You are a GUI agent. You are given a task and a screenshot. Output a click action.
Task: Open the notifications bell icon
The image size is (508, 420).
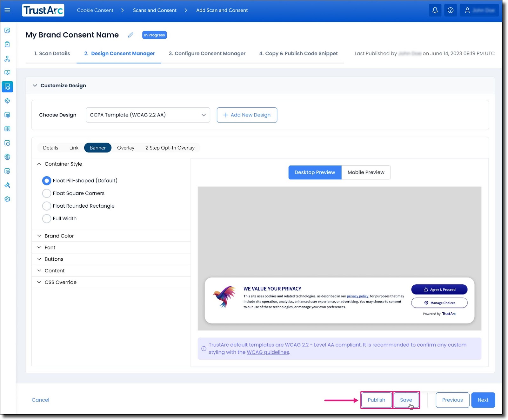[435, 10]
